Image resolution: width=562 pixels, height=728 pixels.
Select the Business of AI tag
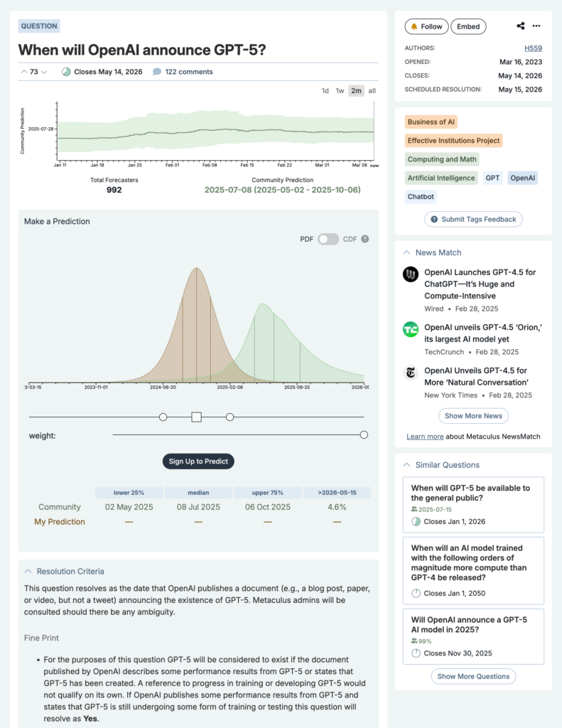[x=431, y=122]
